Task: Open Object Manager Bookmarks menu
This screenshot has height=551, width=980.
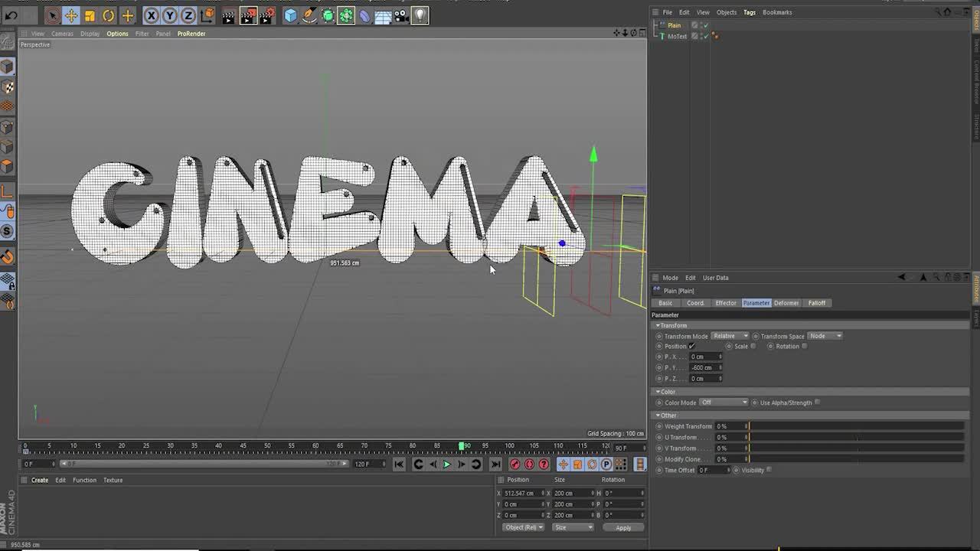Action: pos(777,12)
